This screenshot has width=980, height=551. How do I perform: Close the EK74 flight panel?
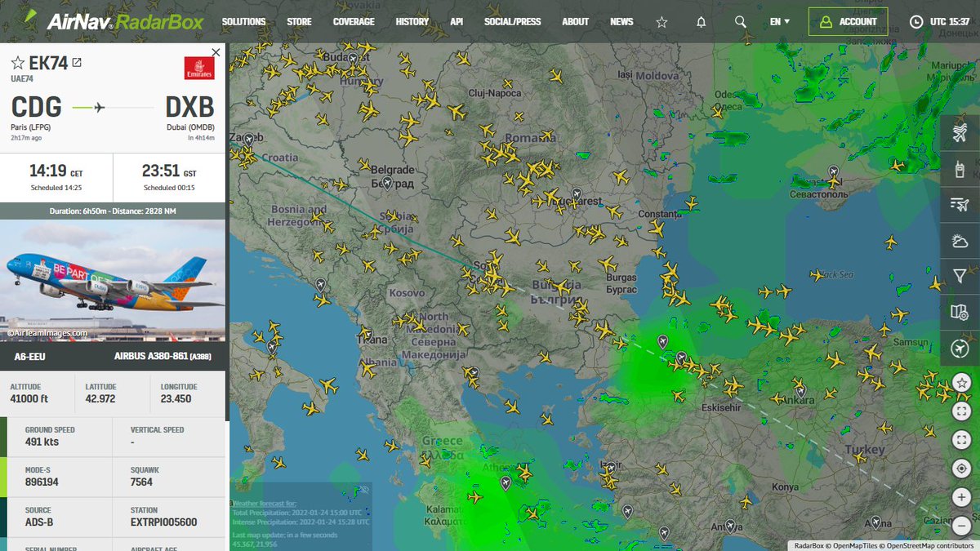click(216, 52)
